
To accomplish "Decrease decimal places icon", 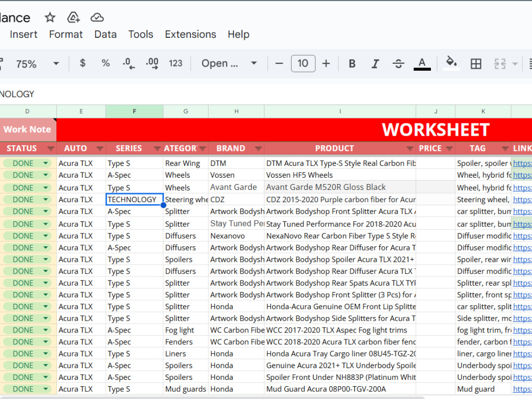I will pyautogui.click(x=129, y=63).
